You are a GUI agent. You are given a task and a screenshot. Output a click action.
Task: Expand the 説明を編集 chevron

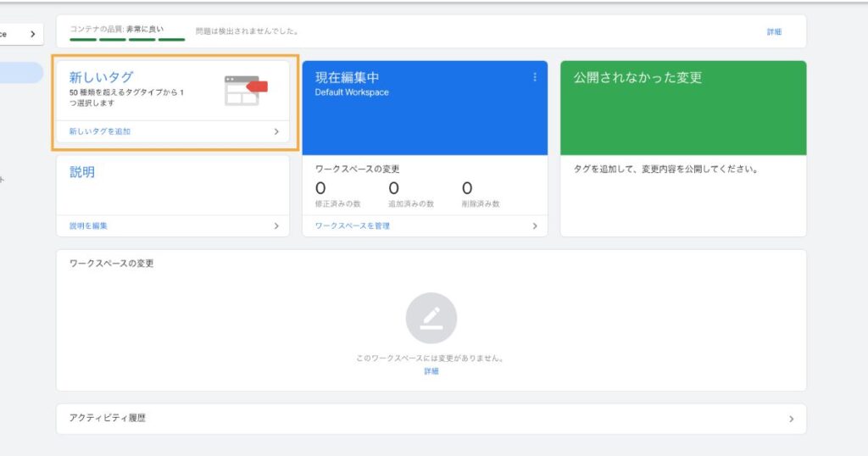pyautogui.click(x=276, y=225)
